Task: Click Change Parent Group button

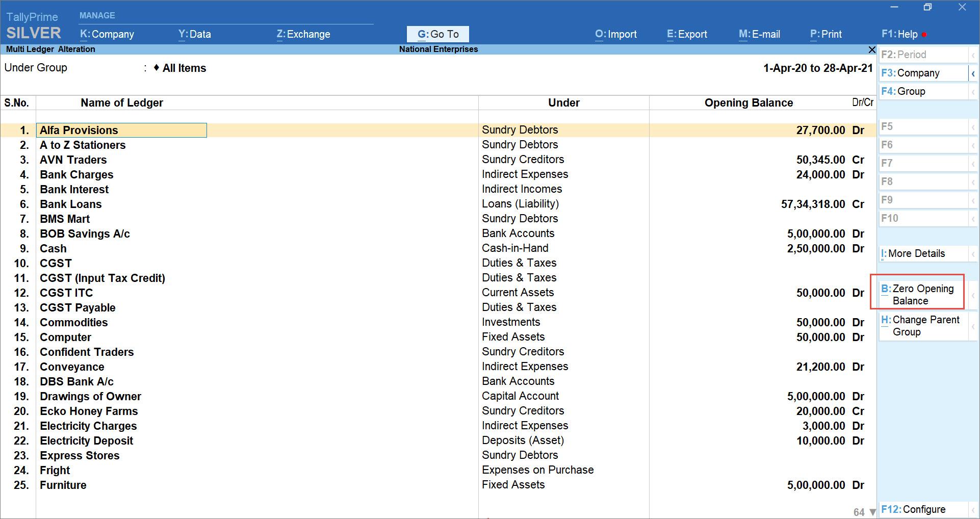Action: (x=923, y=326)
